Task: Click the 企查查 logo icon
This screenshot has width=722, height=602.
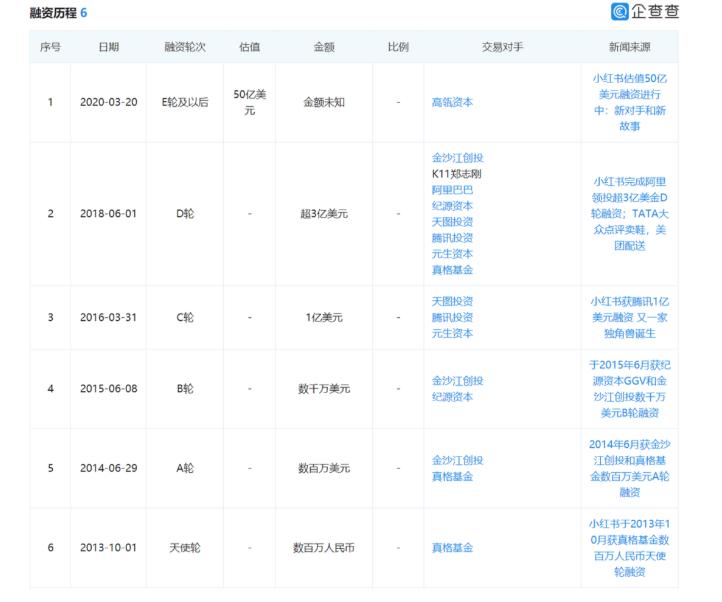Action: coord(619,12)
